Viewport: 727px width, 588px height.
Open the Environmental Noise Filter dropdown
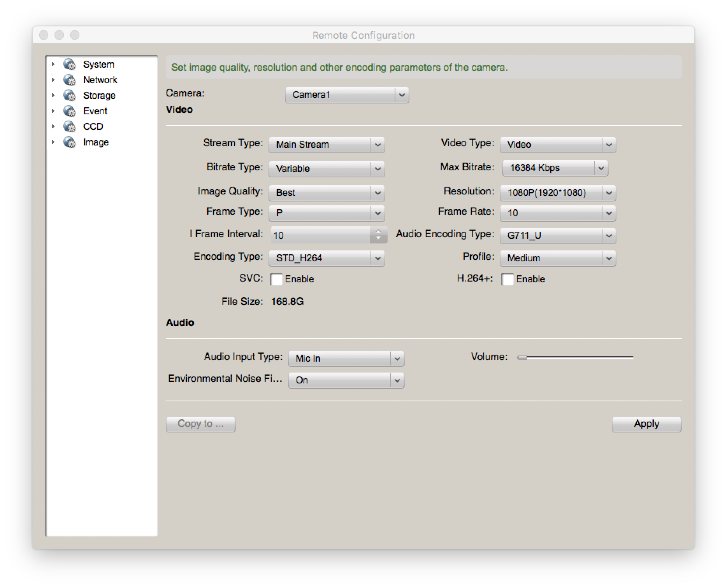(x=346, y=380)
